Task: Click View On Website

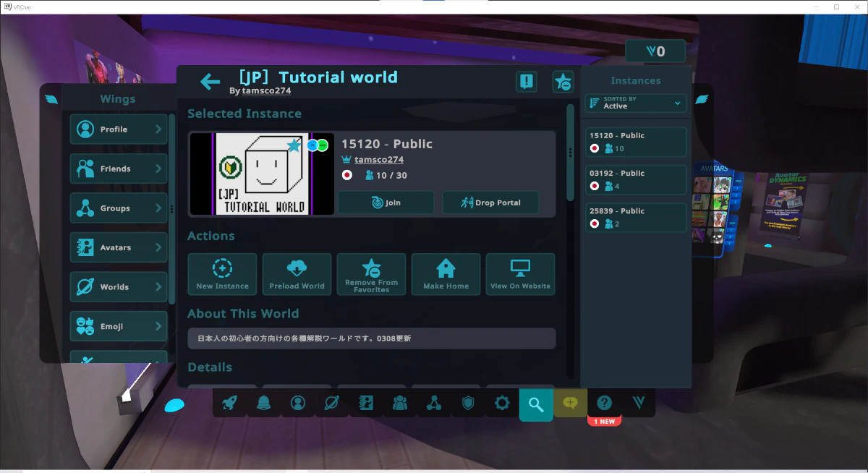Action: (x=520, y=274)
